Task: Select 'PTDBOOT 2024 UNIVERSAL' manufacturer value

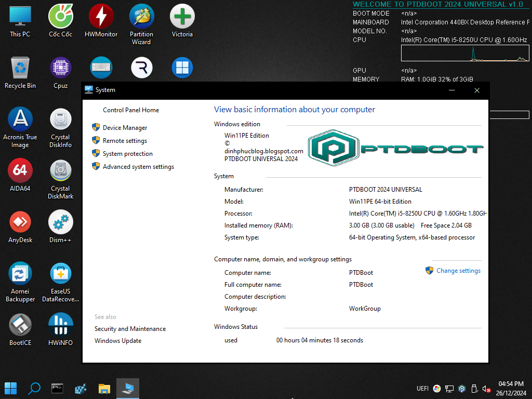Action: tap(385, 189)
